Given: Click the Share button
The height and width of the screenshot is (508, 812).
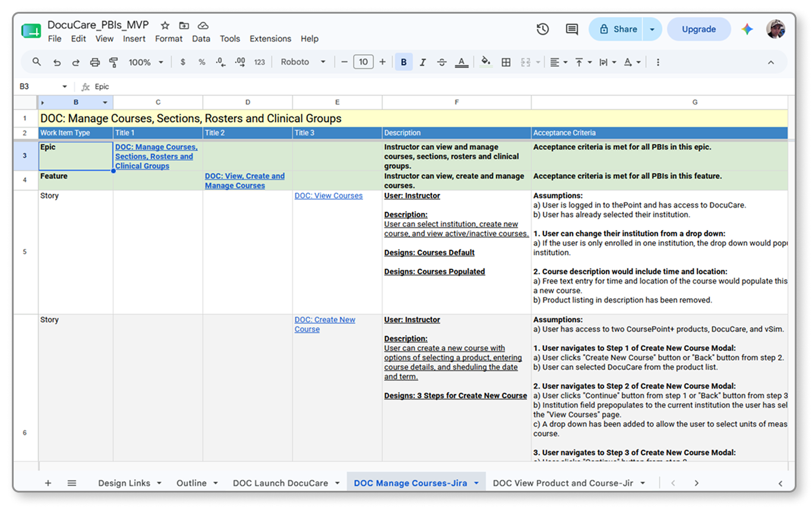Looking at the screenshot, I should click(x=616, y=29).
